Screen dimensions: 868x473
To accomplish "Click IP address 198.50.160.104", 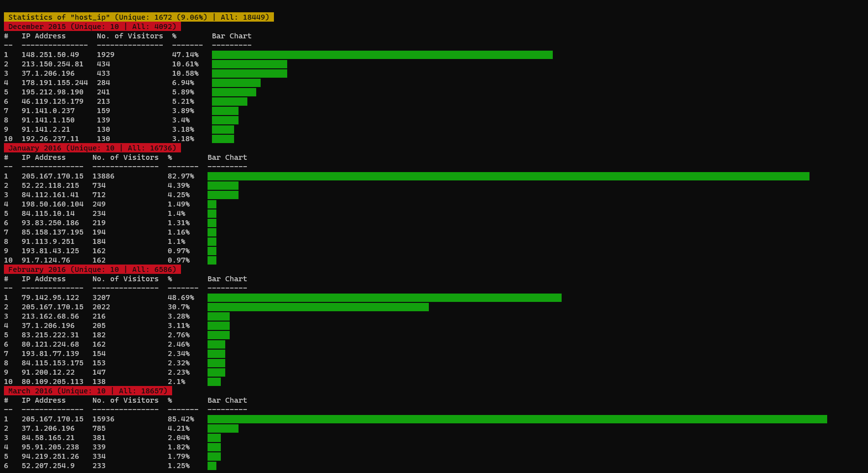I will [x=53, y=204].
